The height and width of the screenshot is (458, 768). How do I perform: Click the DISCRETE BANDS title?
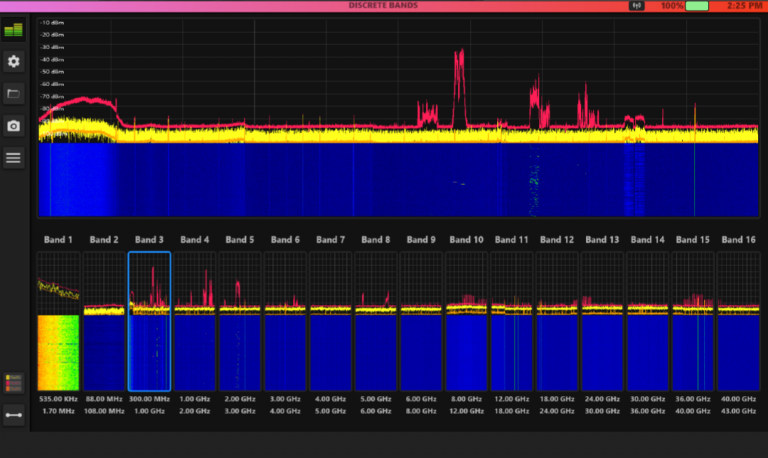(x=383, y=6)
